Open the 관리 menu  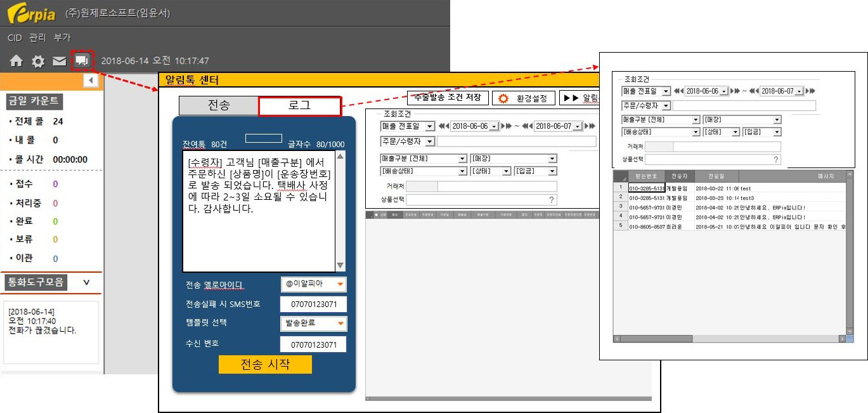click(x=37, y=38)
